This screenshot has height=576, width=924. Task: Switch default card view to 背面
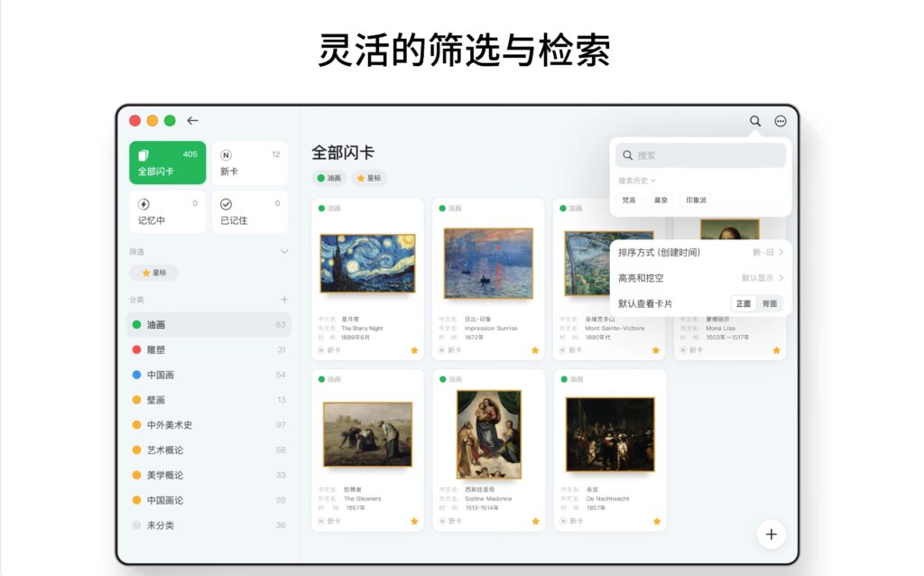(770, 303)
